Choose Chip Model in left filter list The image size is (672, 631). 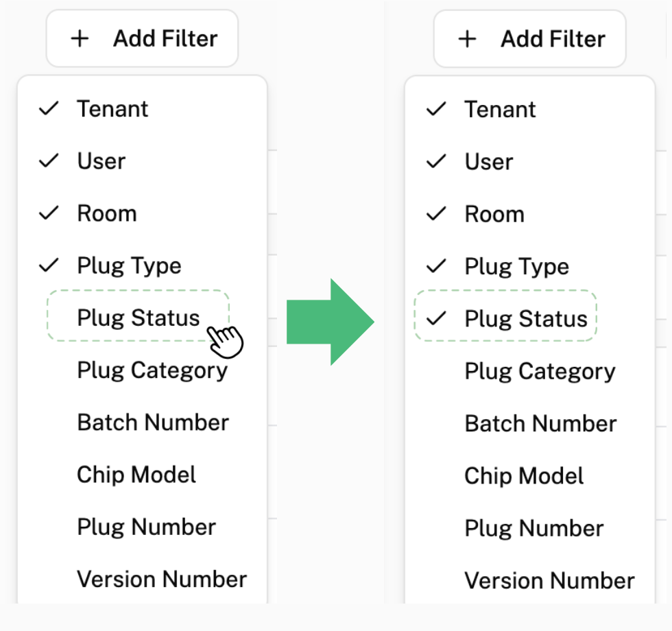[x=136, y=475]
